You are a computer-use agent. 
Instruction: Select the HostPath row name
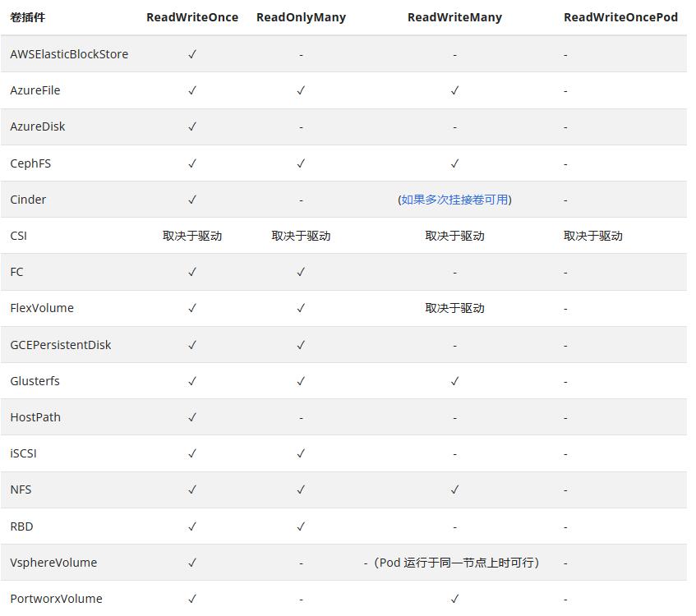pos(35,417)
